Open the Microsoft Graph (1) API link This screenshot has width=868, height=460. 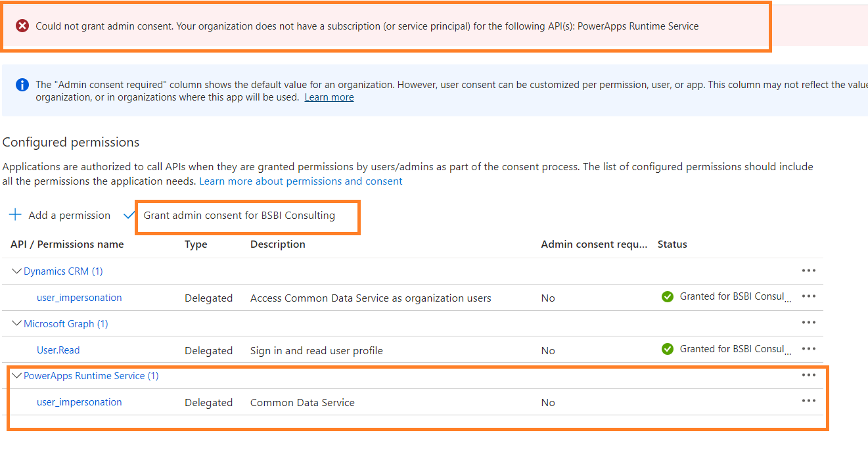tap(66, 324)
